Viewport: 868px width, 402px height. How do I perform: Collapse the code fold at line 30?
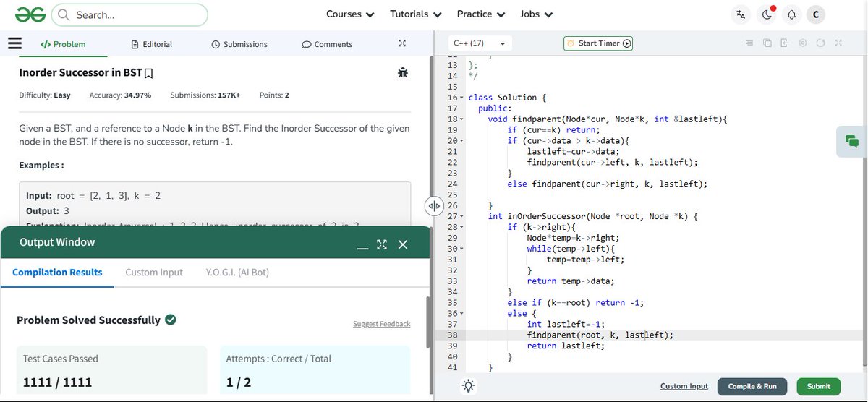pyautogui.click(x=461, y=249)
